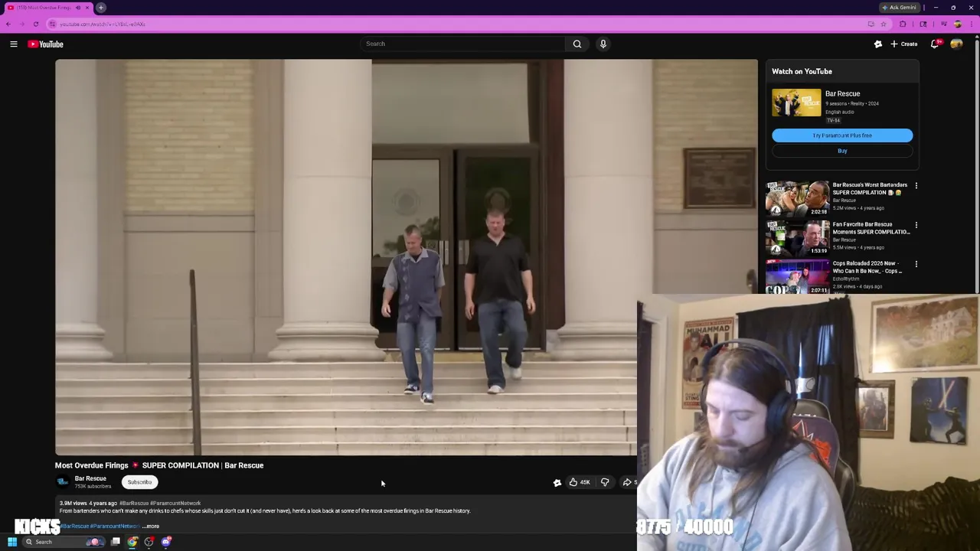Open YouTube notifications bell
980x551 pixels.
point(935,44)
